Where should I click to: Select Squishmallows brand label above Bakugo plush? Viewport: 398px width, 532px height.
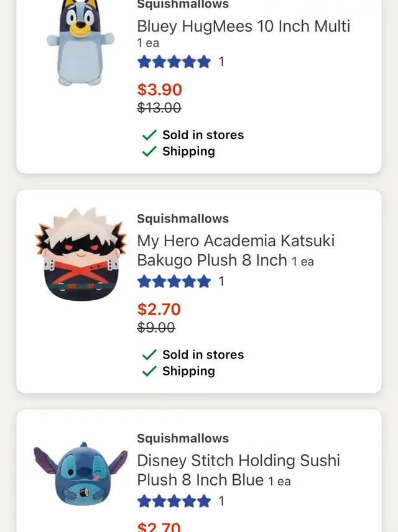[x=183, y=219]
